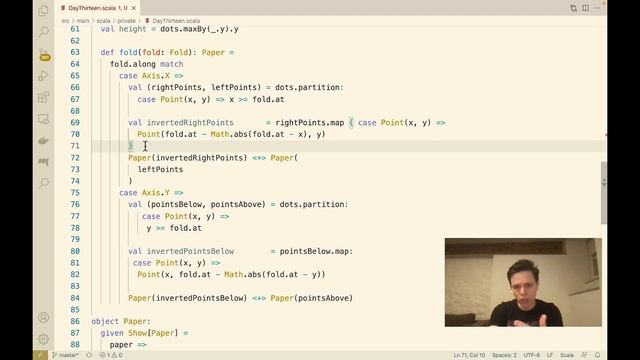
Task: Open the Search view in the activity bar
Action: [x=43, y=32]
